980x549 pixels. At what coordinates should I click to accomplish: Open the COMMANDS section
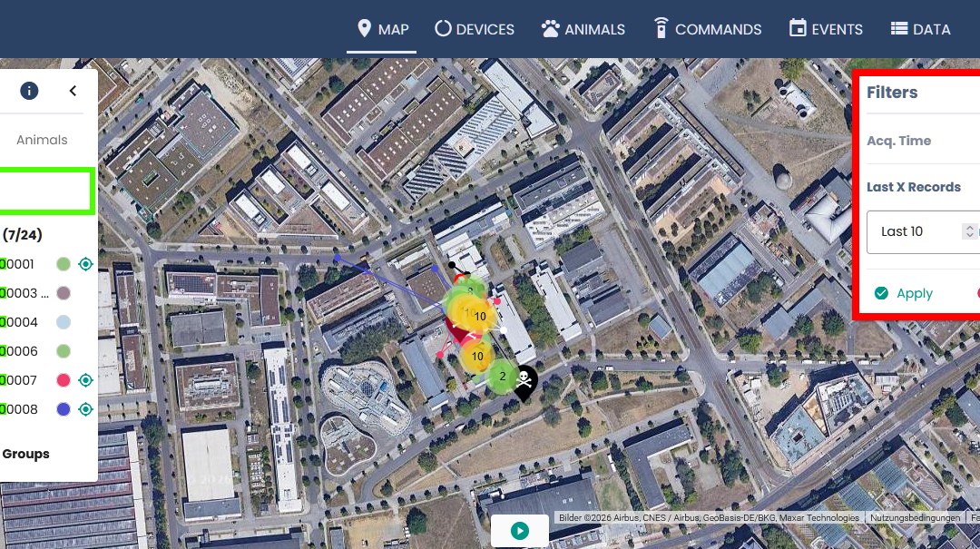point(707,29)
